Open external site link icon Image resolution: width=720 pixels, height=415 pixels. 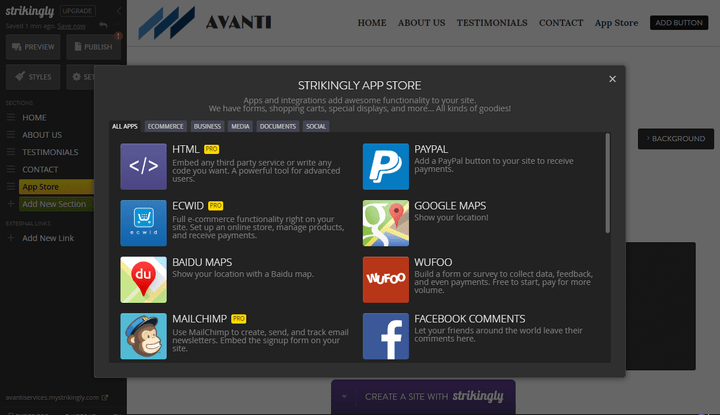click(x=105, y=398)
